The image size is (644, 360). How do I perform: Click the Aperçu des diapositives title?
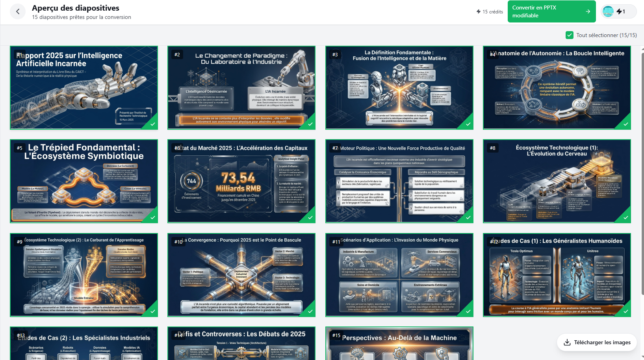point(76,8)
